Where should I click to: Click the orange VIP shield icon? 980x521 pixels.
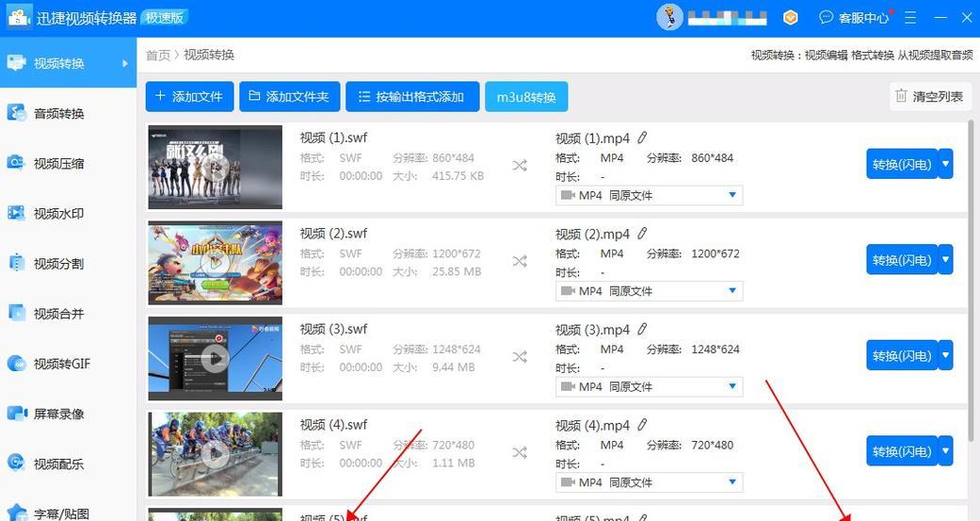790,18
